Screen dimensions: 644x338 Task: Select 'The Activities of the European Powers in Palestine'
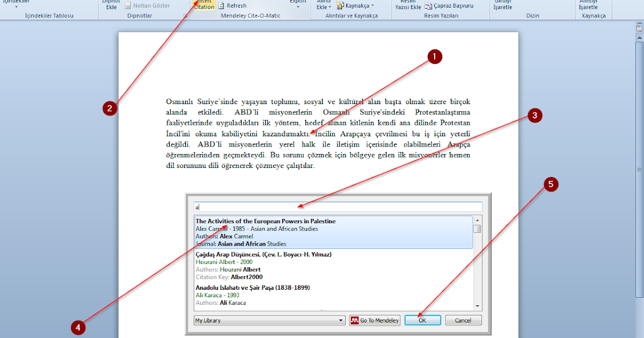pos(333,232)
